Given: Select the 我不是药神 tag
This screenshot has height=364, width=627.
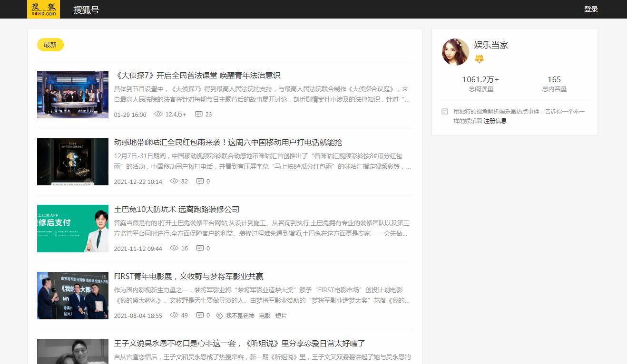Looking at the screenshot, I should 240,316.
